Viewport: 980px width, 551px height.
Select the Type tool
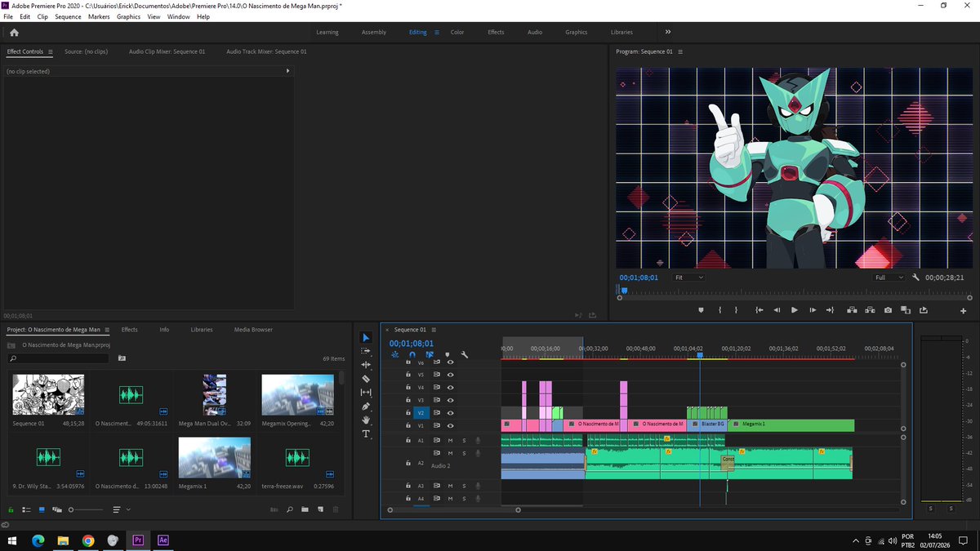coord(366,433)
